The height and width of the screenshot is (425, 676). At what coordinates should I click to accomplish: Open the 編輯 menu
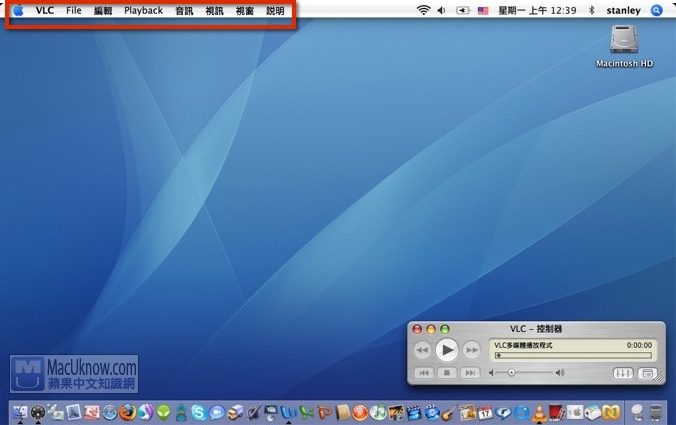pyautogui.click(x=103, y=10)
